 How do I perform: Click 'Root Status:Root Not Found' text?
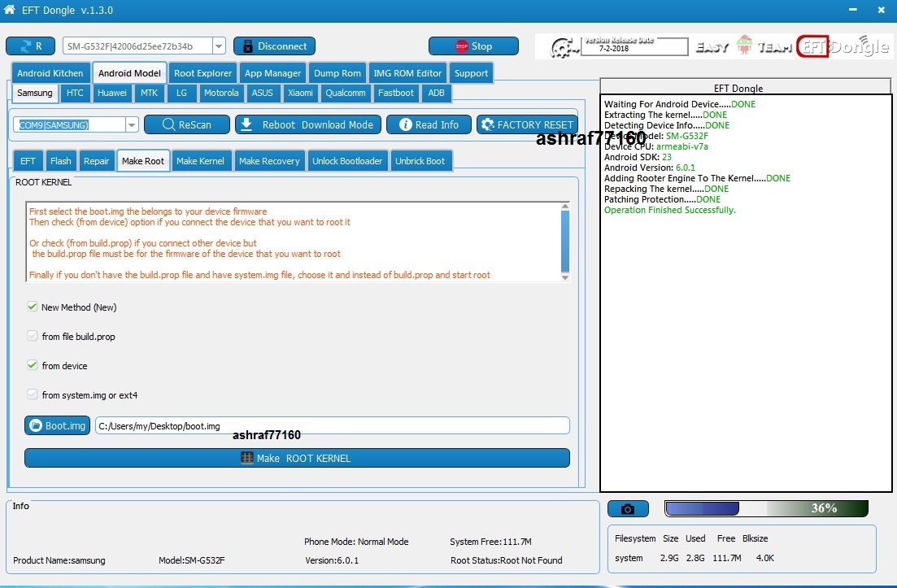pyautogui.click(x=507, y=560)
